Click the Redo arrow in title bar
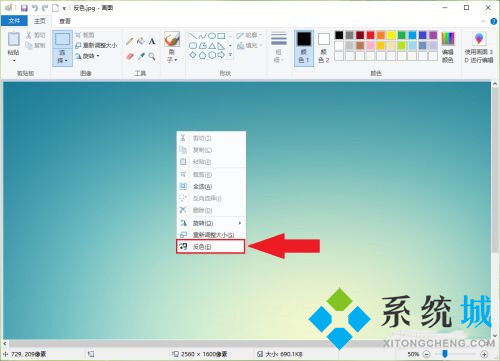This screenshot has width=500, height=361. (45, 8)
